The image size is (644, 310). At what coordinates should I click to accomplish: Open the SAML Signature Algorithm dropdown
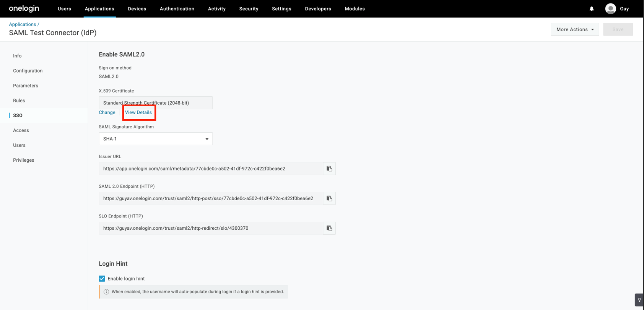click(156, 139)
